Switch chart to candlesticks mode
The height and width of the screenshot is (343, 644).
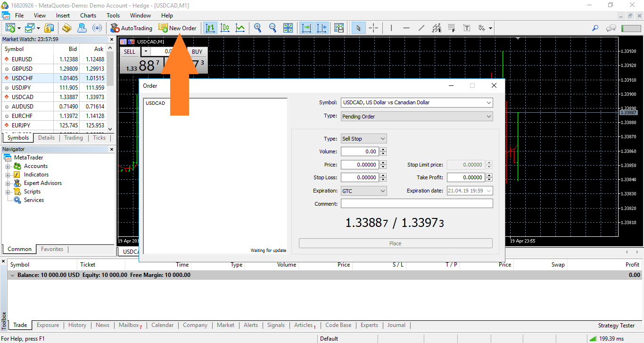(225, 28)
